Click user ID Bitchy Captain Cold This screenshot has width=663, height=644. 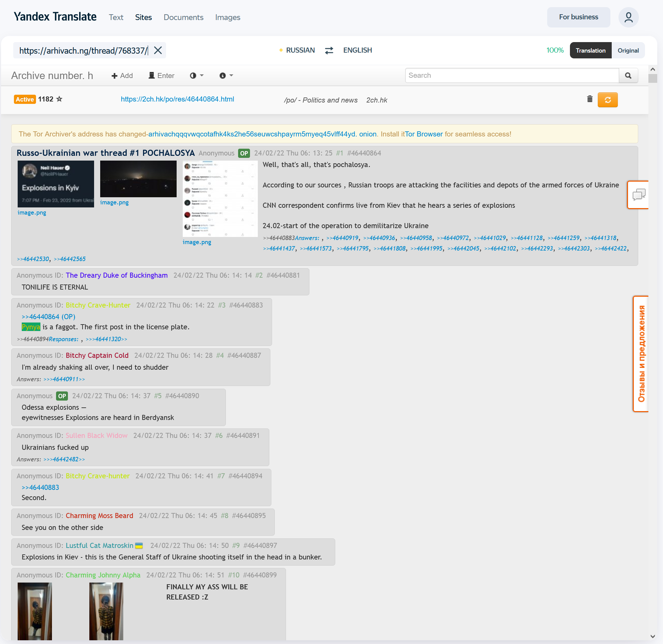(x=97, y=355)
